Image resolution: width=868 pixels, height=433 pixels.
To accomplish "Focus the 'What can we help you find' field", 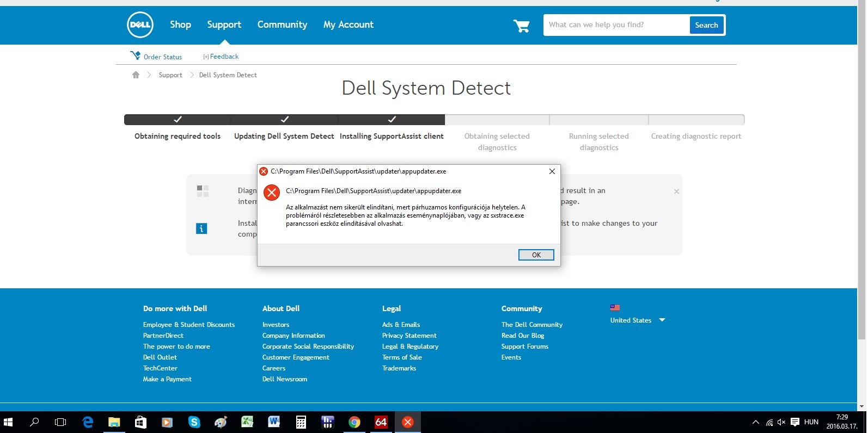I will coord(616,25).
